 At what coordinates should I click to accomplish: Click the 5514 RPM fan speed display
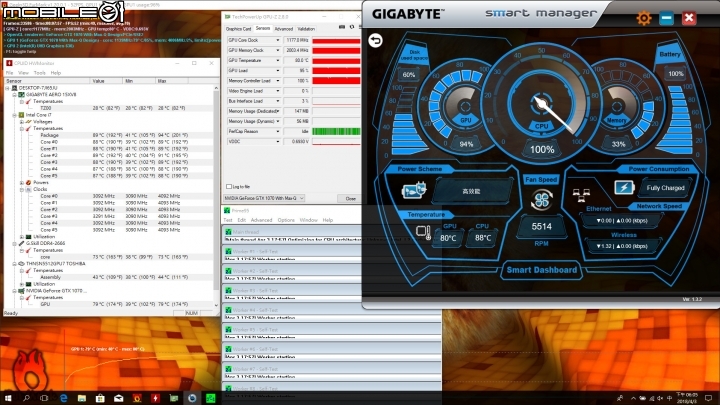click(x=541, y=226)
